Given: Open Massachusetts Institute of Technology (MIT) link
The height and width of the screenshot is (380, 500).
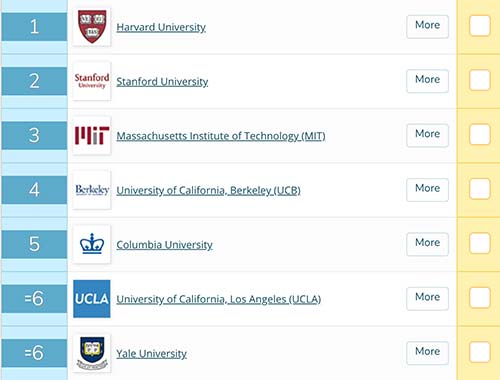Looking at the screenshot, I should 221,136.
